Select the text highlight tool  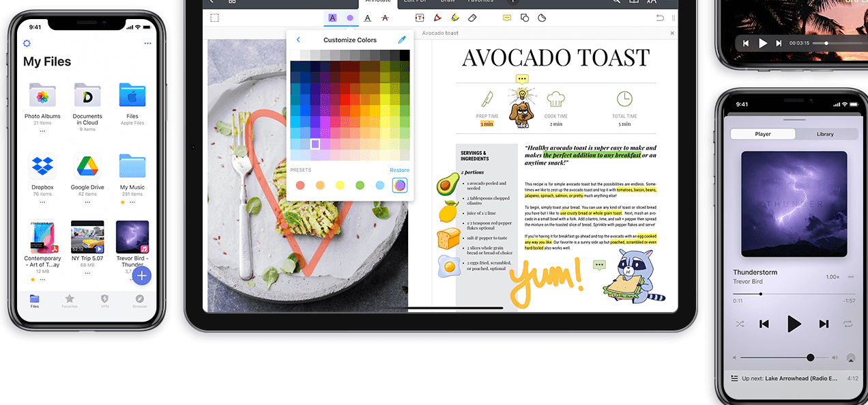332,18
